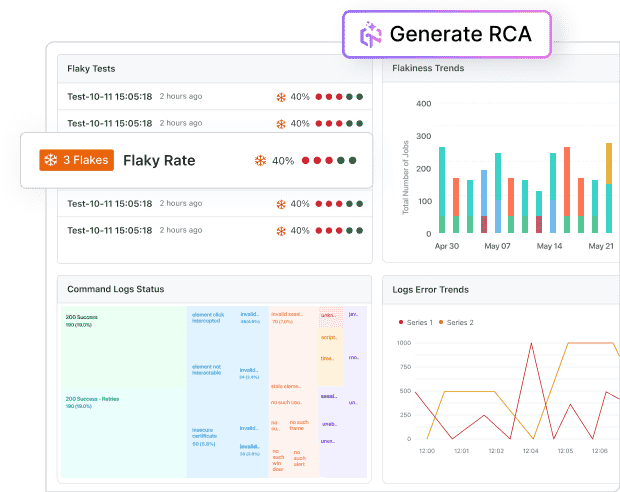
Task: Click flake icon in first Flaky Tests row
Action: click(282, 97)
